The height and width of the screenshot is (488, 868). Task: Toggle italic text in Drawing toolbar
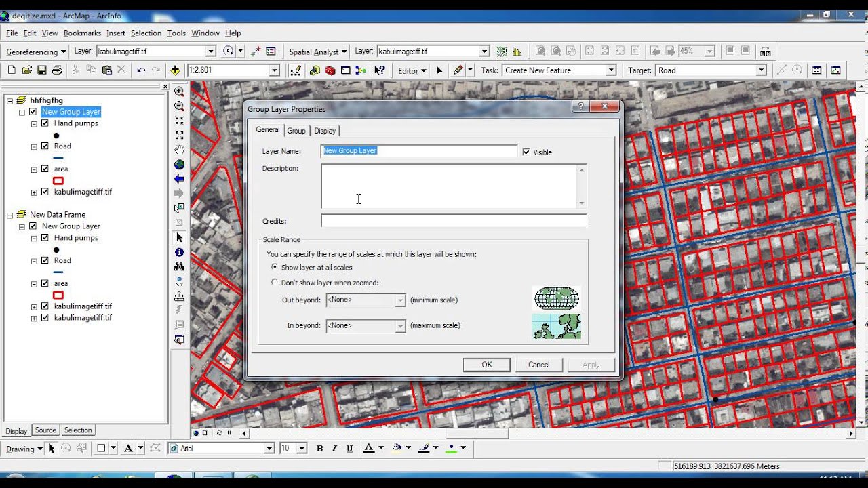click(334, 448)
